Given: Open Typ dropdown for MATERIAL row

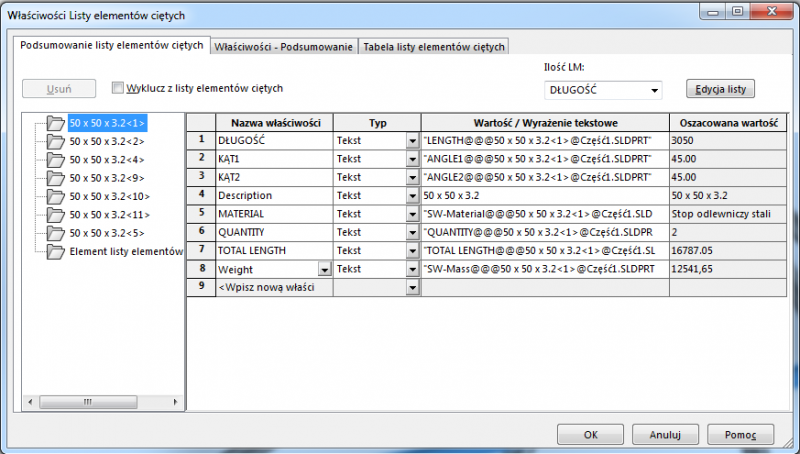Looking at the screenshot, I should 412,214.
